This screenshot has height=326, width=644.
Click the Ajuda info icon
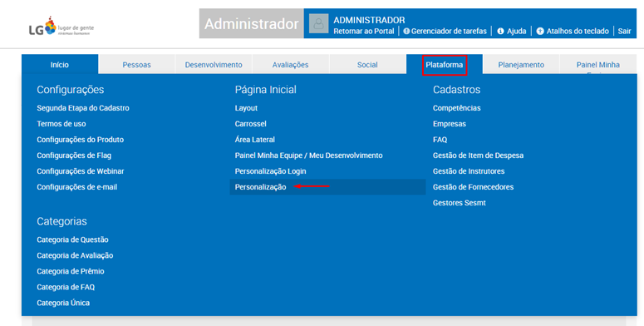click(500, 32)
